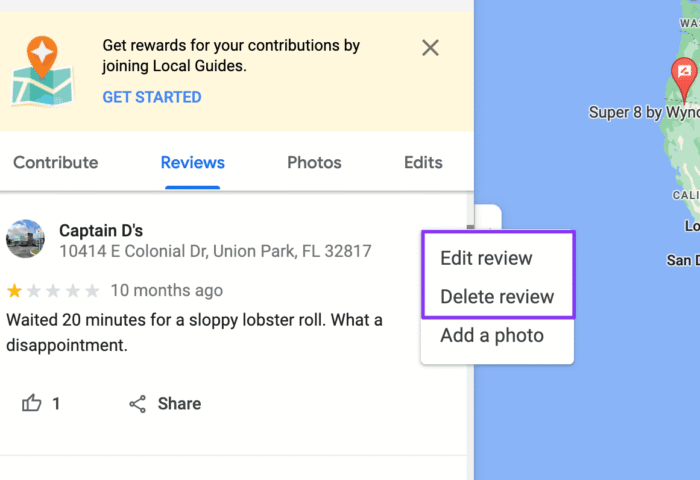Like the review with thumbs-up icon

(32, 403)
